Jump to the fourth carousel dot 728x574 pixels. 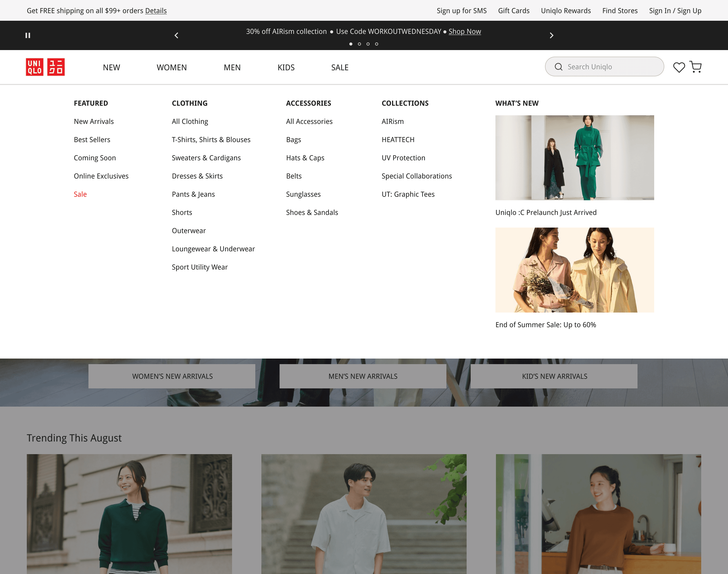point(377,44)
